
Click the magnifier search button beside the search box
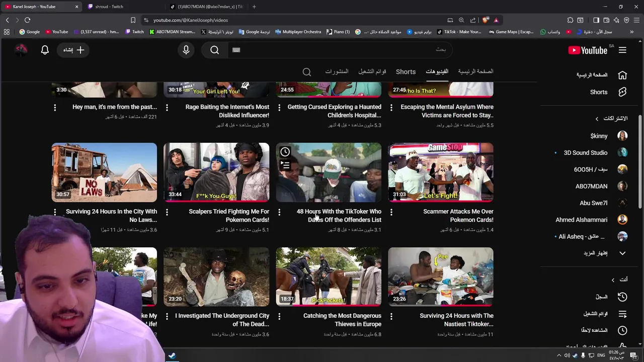[215, 50]
